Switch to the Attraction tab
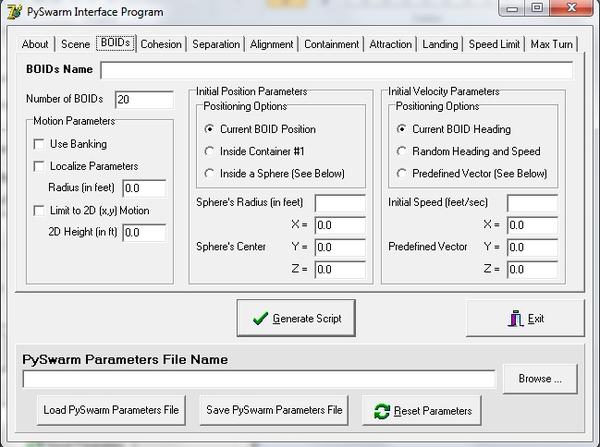This screenshot has height=447, width=600. coord(390,44)
